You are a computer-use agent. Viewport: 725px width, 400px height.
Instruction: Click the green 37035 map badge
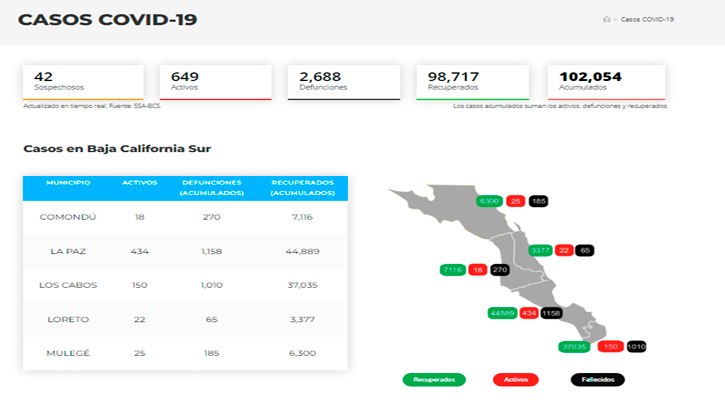pyautogui.click(x=574, y=347)
